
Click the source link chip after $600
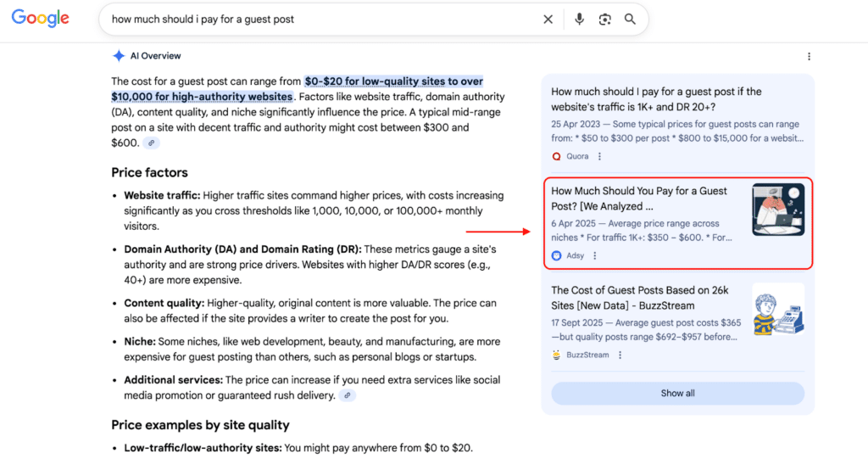point(151,143)
